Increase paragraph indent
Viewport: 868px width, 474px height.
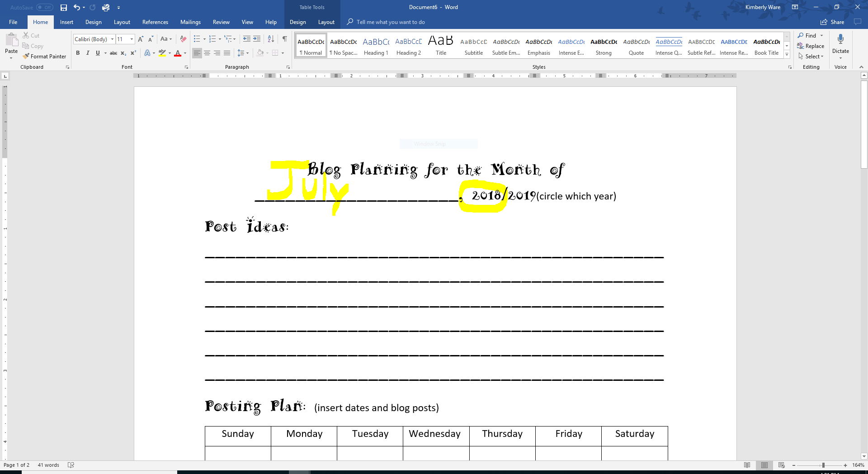click(x=257, y=39)
